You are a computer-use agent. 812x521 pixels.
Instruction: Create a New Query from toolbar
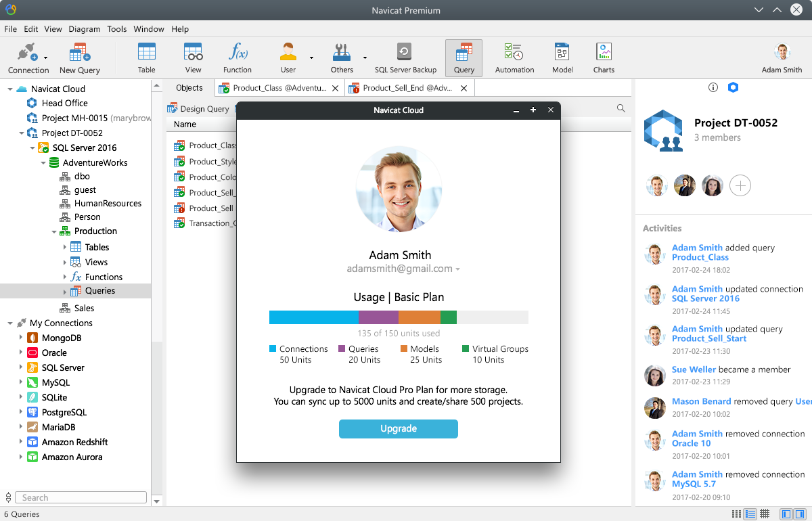pyautogui.click(x=80, y=58)
